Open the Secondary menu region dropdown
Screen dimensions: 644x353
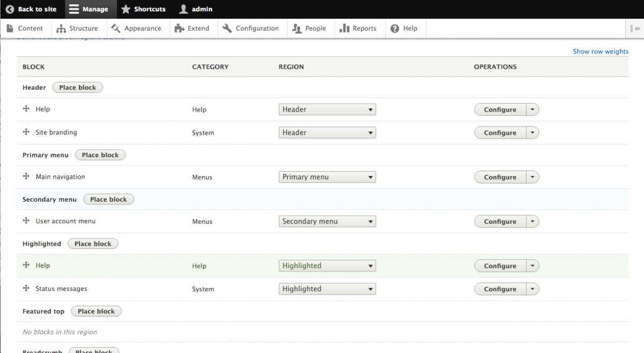pyautogui.click(x=327, y=222)
